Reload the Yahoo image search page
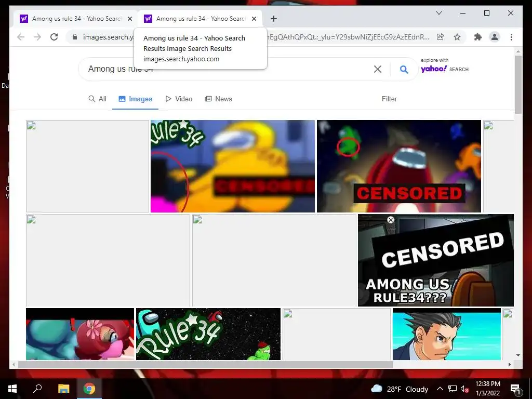532x399 pixels. (54, 37)
